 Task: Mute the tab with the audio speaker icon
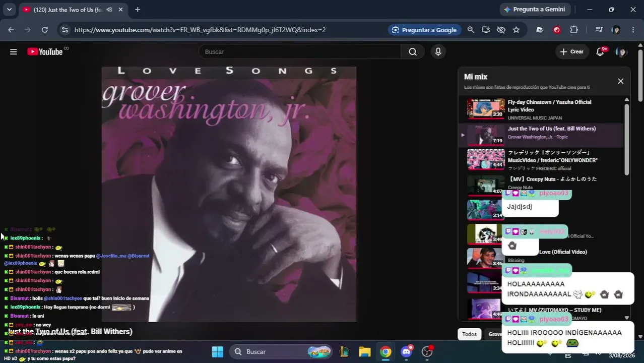coord(109,10)
